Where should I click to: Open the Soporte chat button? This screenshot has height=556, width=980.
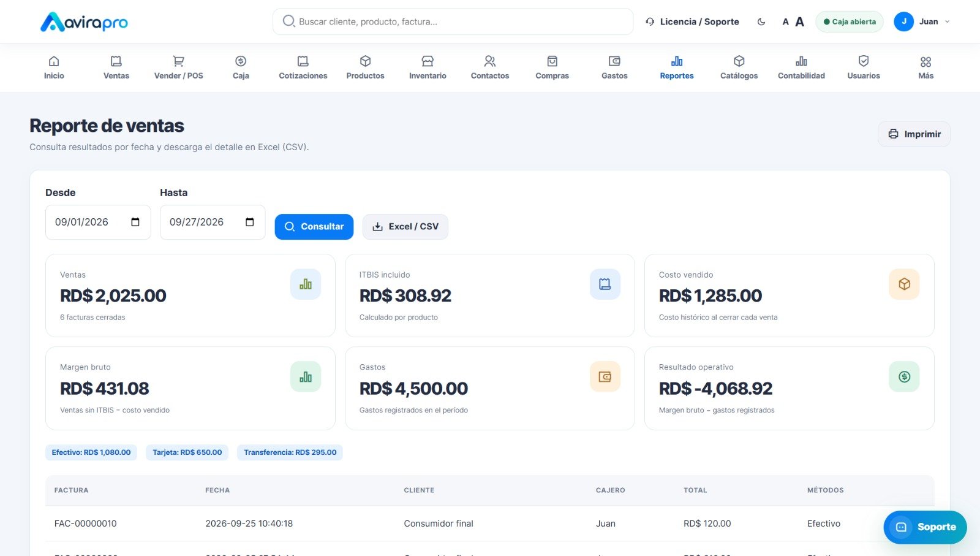(x=925, y=527)
